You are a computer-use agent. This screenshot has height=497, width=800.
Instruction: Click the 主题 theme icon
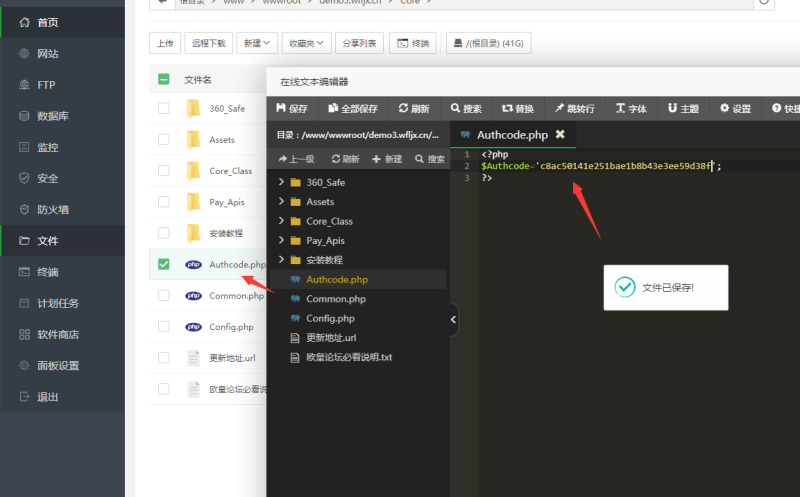pyautogui.click(x=672, y=108)
